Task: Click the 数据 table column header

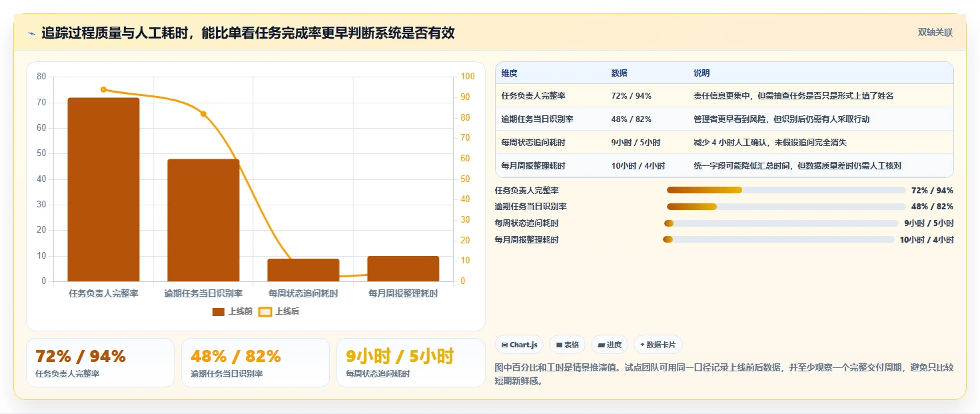Action: 619,73
